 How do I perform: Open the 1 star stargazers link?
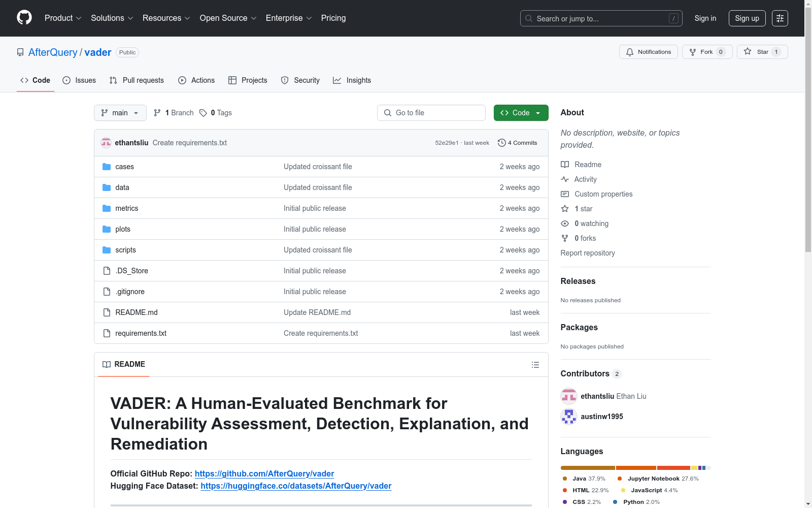(583, 209)
